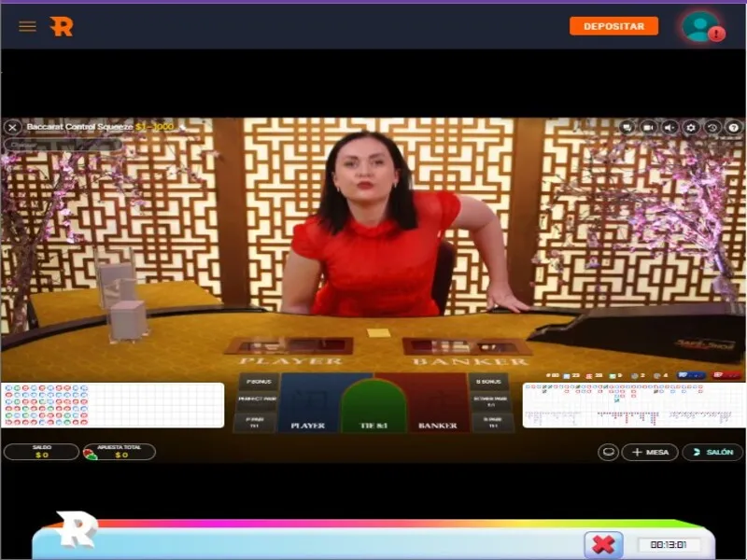Screen dimensions: 747x560
Task: Select the Perfect Pair side bet
Action: click(257, 401)
